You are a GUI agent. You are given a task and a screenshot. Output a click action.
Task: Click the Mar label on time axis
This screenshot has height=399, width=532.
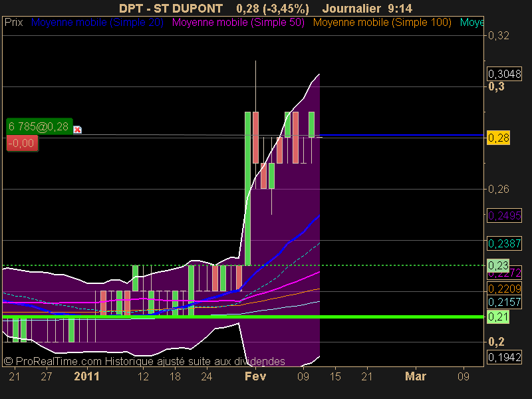point(416,376)
